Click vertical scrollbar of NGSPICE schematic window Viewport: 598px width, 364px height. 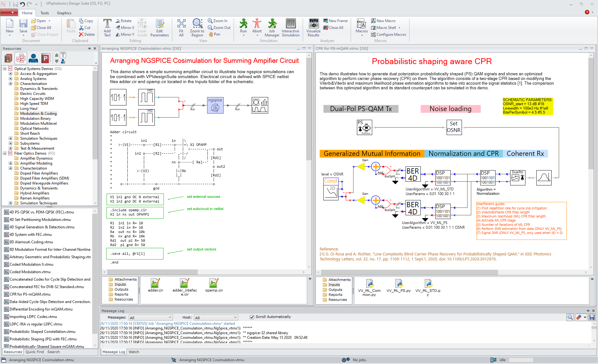309,109
